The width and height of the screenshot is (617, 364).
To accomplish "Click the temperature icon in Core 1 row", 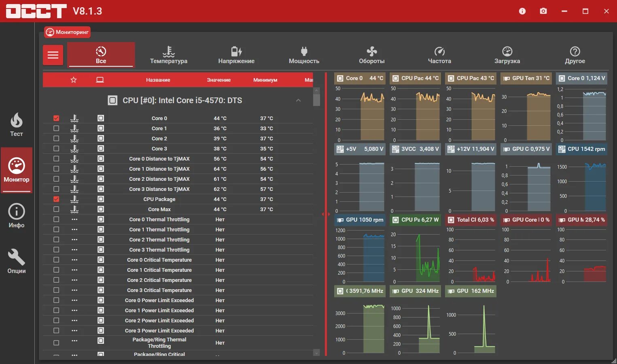I will [74, 128].
